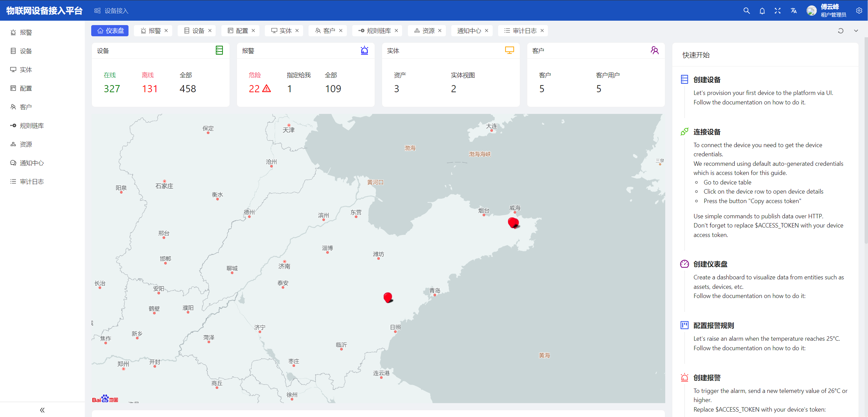868x417 pixels.
Task: Click the language translate icon
Action: coord(794,11)
